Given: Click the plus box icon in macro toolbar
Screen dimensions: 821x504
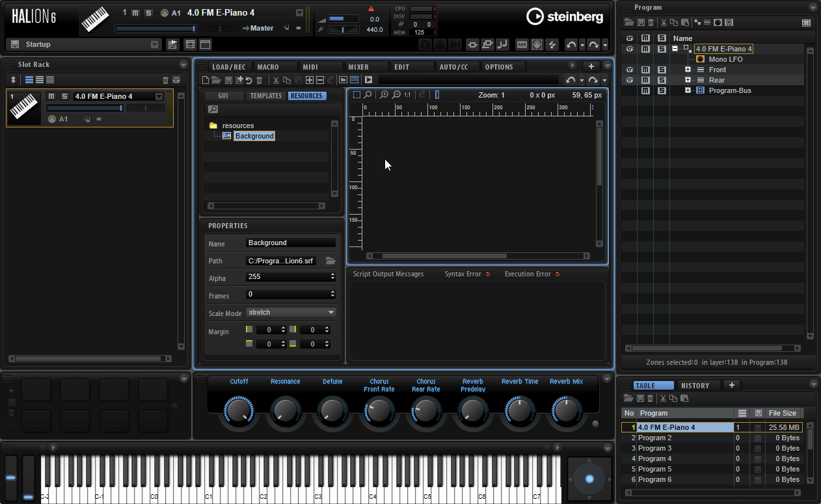Looking at the screenshot, I should point(310,80).
